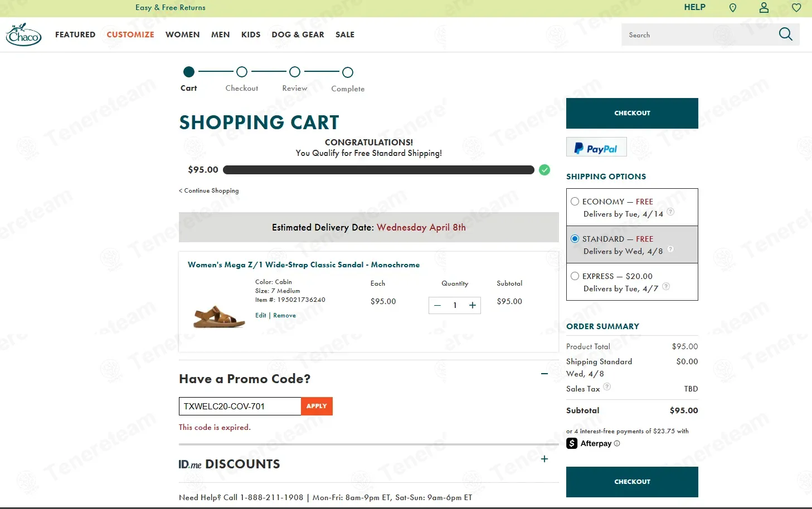Decrease quantity with minus button

coord(437,305)
